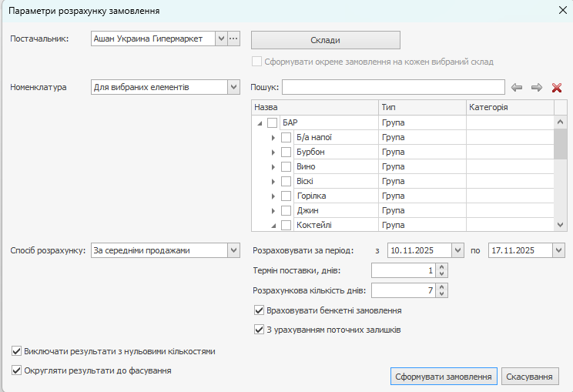Uncheck З урахуванням поточних залишків

[x=259, y=330]
